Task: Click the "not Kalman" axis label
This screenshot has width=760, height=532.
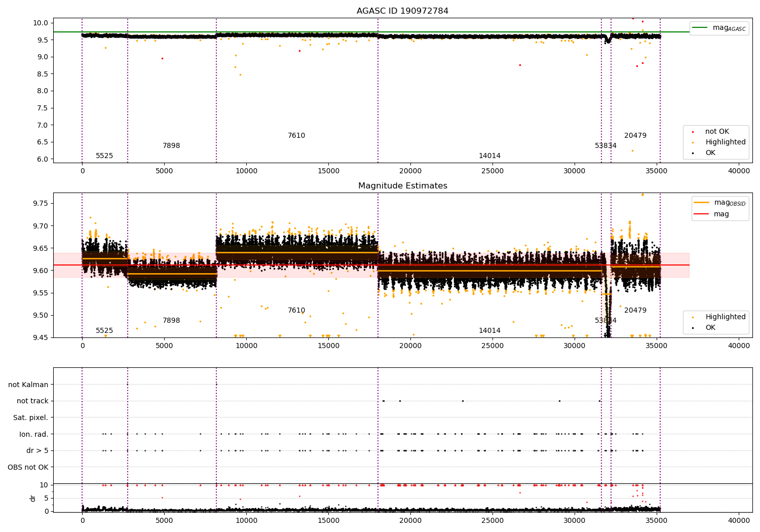Action: [28, 385]
